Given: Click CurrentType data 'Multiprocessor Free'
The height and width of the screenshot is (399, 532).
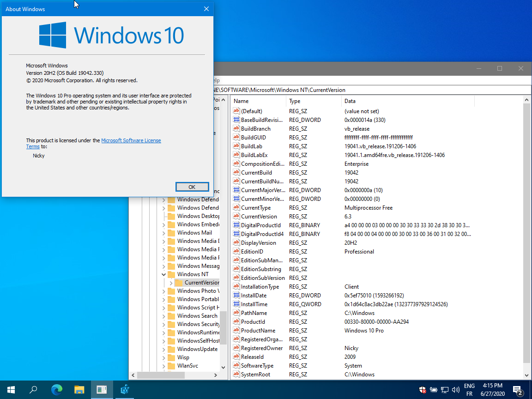Looking at the screenshot, I should coord(369,208).
